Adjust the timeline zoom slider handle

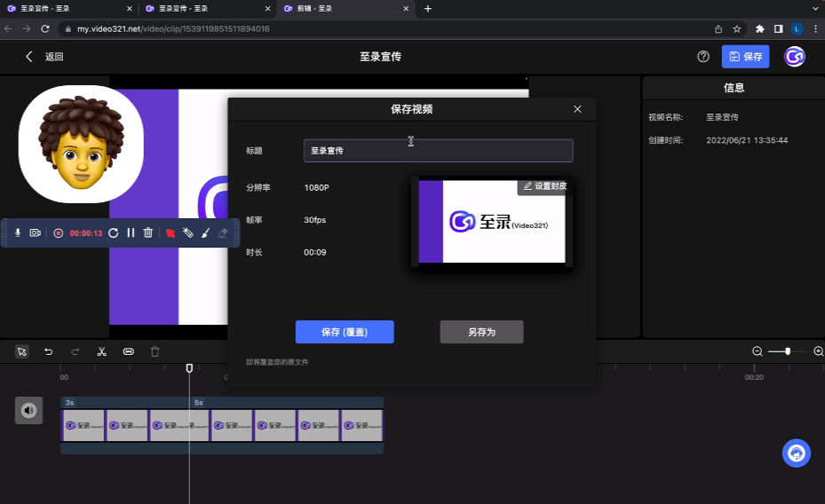pyautogui.click(x=788, y=351)
